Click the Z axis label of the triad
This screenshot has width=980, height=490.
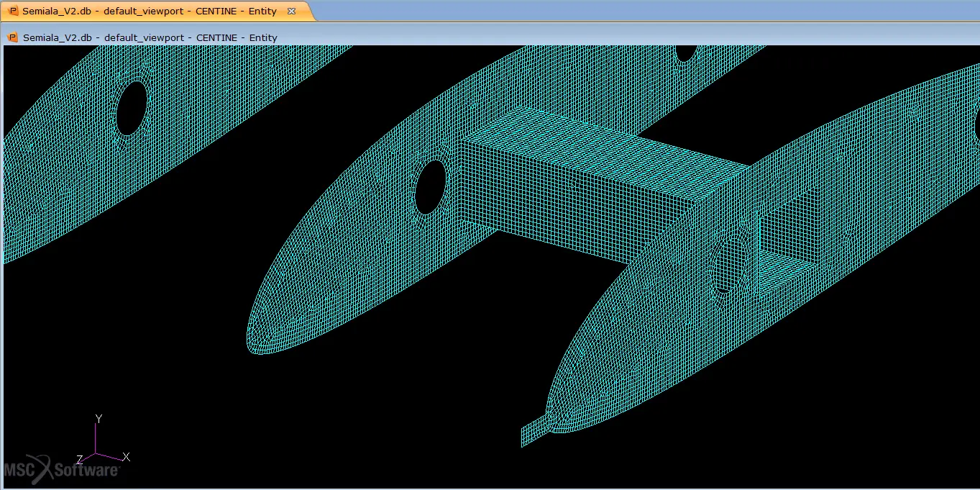coord(80,459)
